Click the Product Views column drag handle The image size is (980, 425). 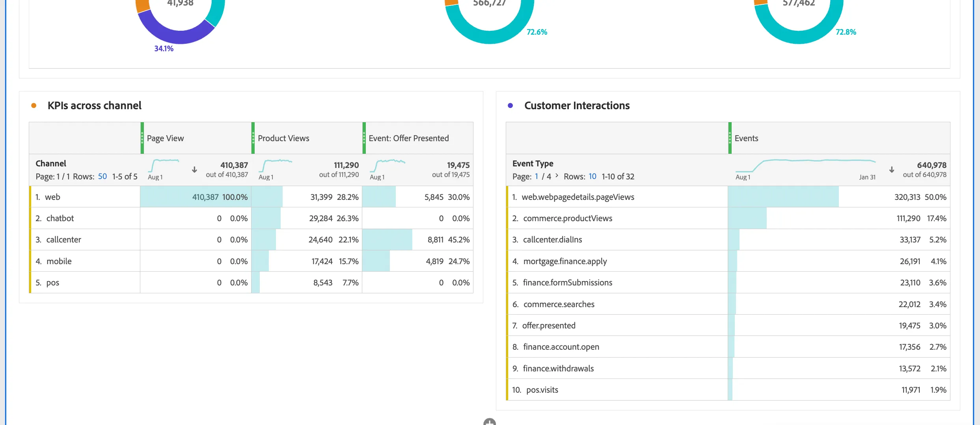(253, 138)
